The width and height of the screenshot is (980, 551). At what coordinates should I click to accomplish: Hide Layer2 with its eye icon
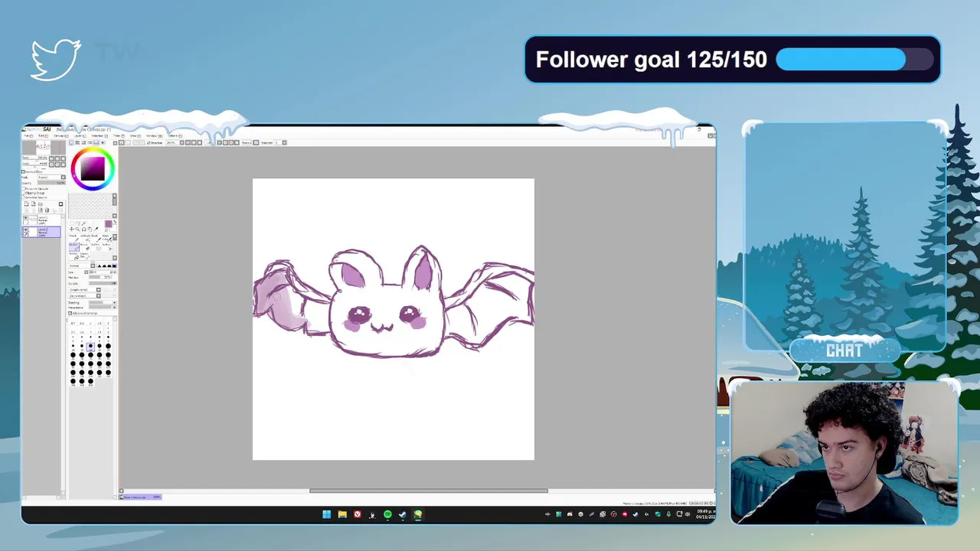click(x=26, y=230)
